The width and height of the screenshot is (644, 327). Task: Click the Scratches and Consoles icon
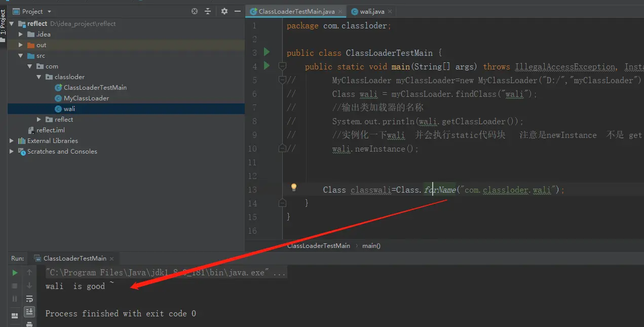22,151
